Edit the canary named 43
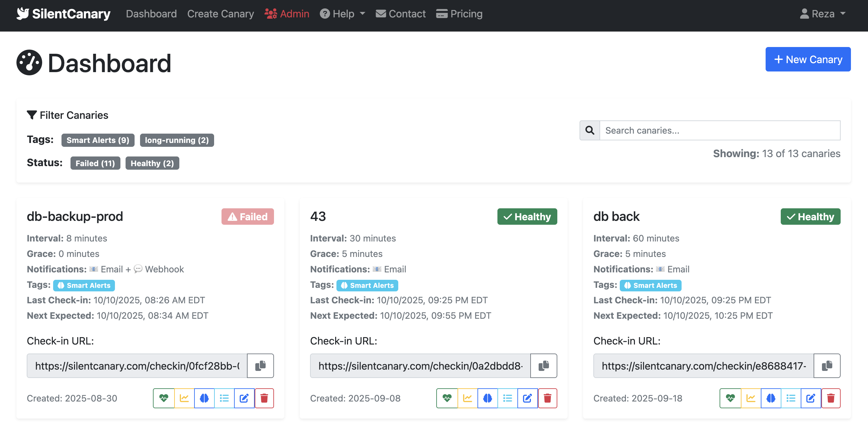 (x=527, y=398)
